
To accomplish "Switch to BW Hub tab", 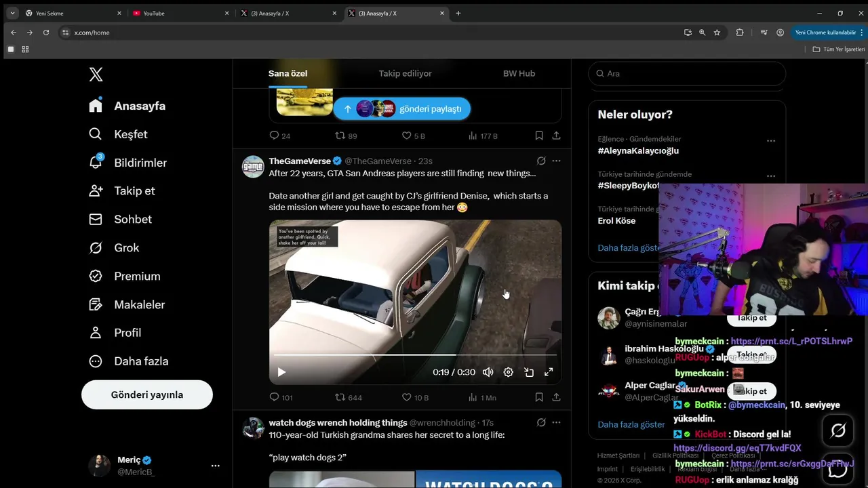I will (x=519, y=73).
